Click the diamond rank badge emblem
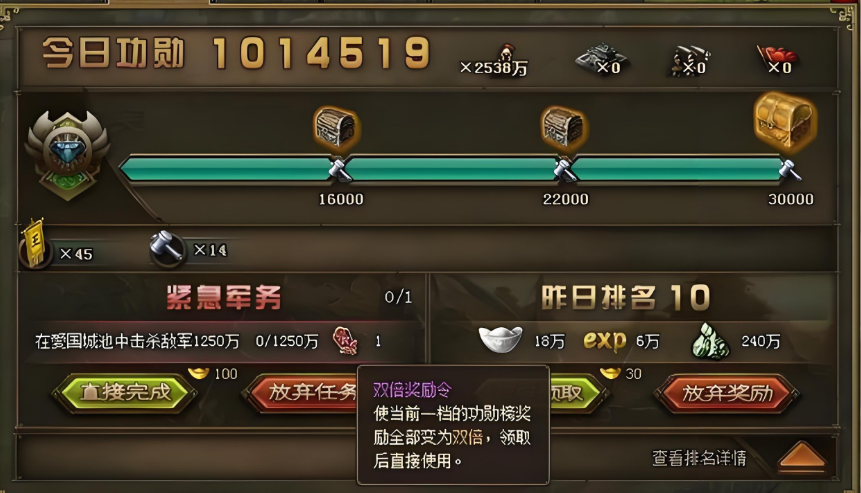The image size is (861, 493). 68,154
